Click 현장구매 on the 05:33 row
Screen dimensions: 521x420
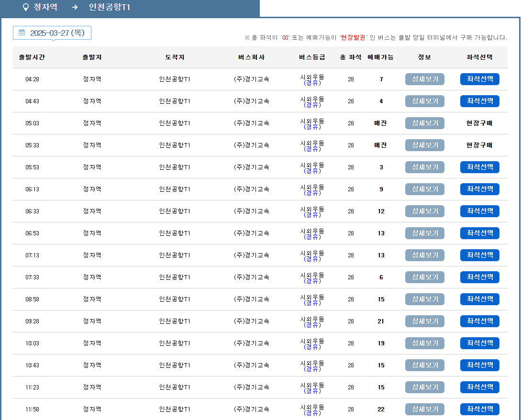pyautogui.click(x=479, y=145)
